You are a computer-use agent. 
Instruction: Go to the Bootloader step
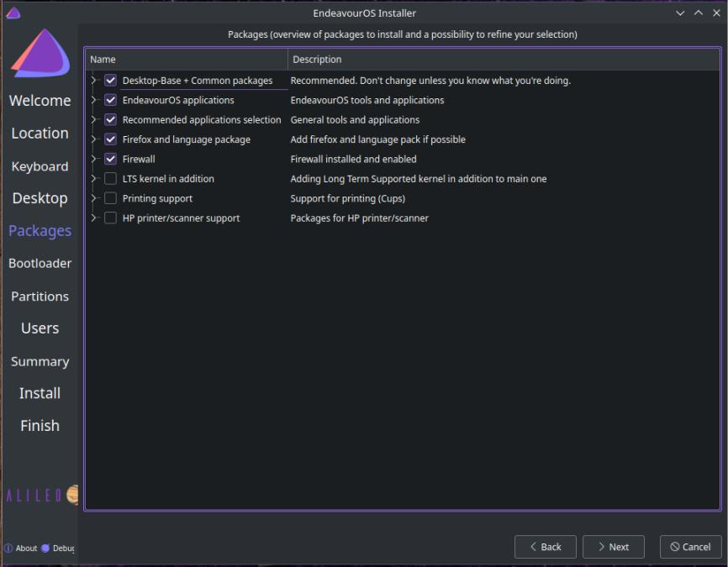pos(40,263)
